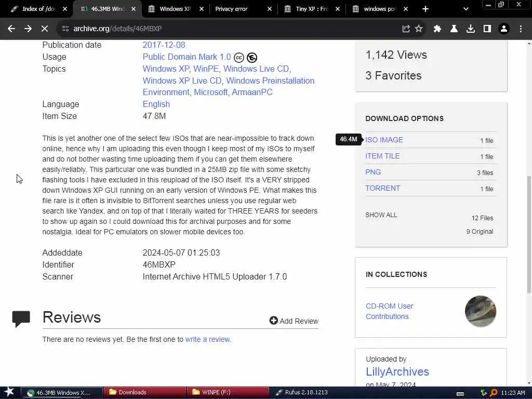Open WINPE (F:) taskbar item
Screen dimensions: 532x399
click(x=228, y=393)
